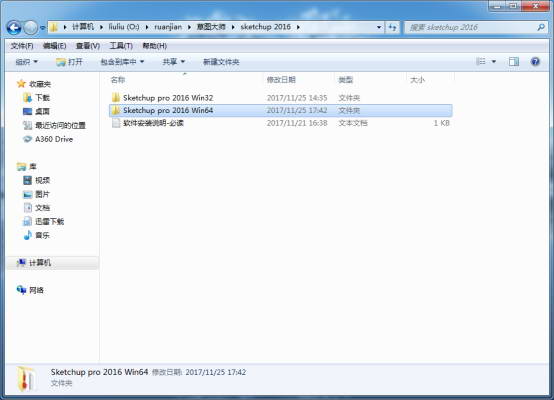Select the 音乐 library icon
The image size is (554, 400).
[28, 235]
